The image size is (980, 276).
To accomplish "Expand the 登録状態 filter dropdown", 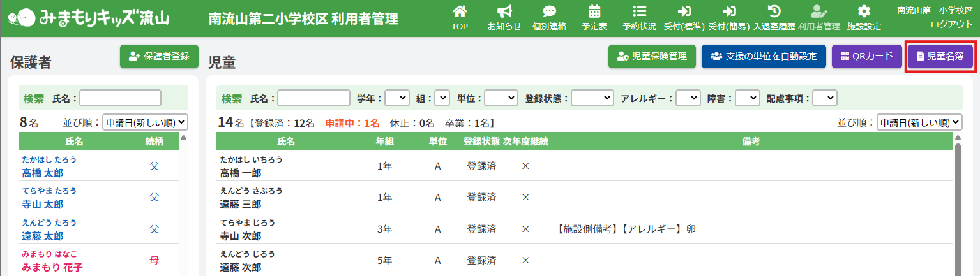I will tap(592, 98).
